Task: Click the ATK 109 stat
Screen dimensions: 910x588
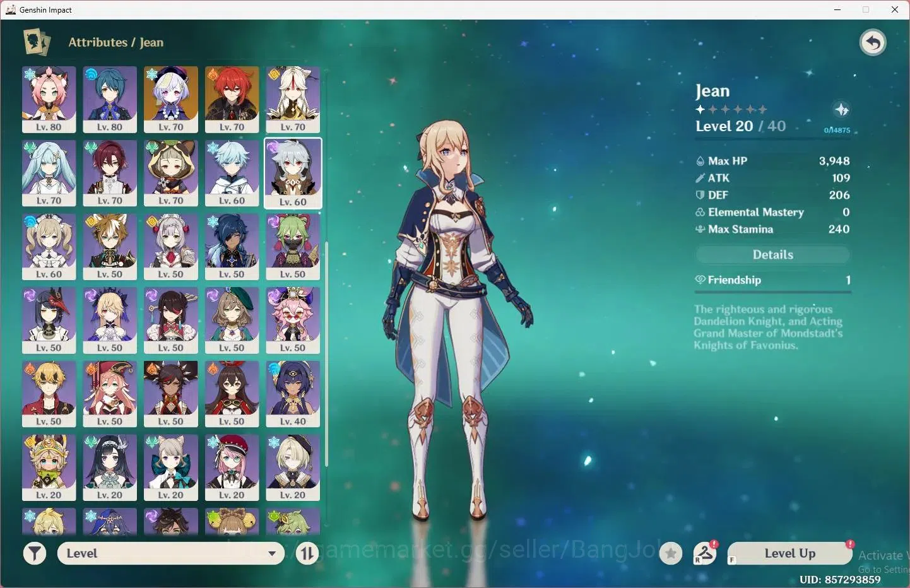Action: click(x=772, y=178)
